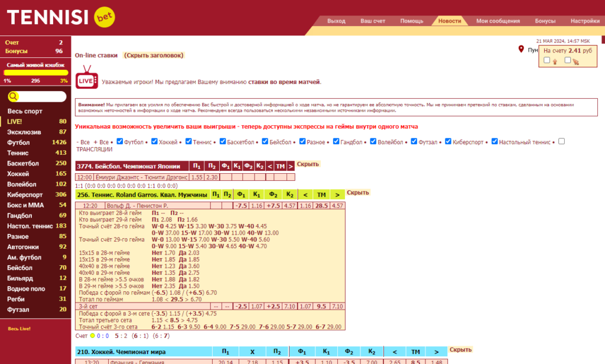
Task: Uncheck the Теннис filter checkbox
Action: pyautogui.click(x=188, y=141)
